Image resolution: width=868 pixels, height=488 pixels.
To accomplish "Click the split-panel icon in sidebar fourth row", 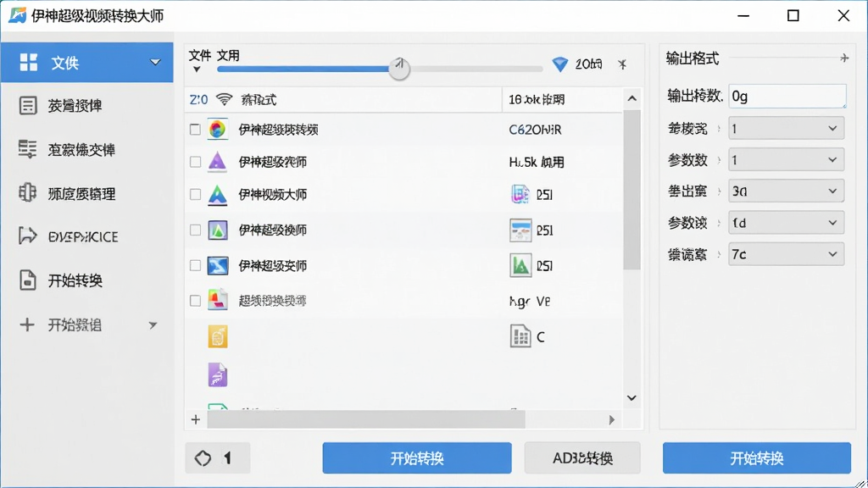I will (27, 192).
